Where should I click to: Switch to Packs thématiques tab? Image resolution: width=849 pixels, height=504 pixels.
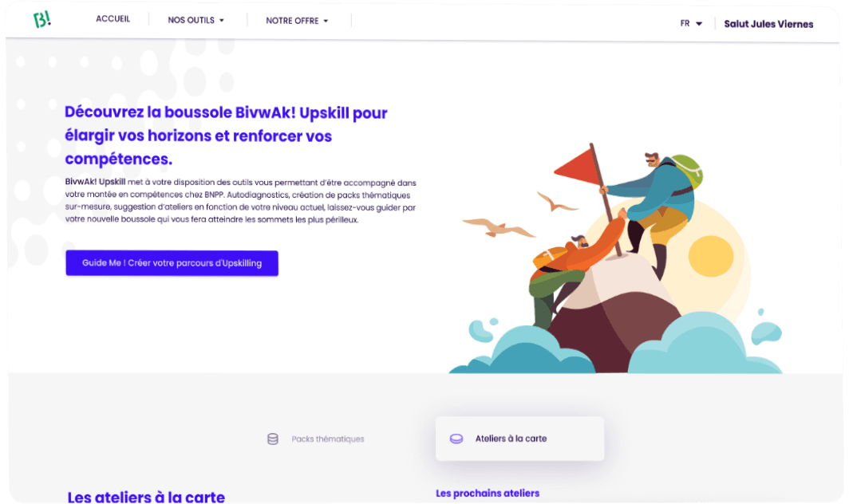pos(316,439)
